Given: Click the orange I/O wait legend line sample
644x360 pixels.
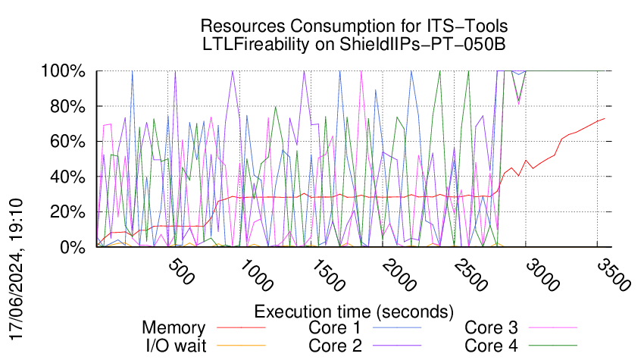Looking at the screenshot, I should click(x=241, y=345).
